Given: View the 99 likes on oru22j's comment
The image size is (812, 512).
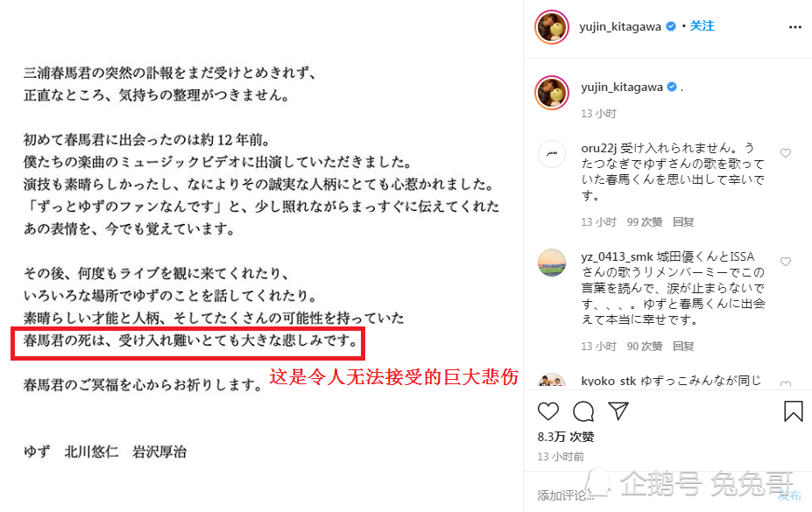Looking at the screenshot, I should [645, 222].
